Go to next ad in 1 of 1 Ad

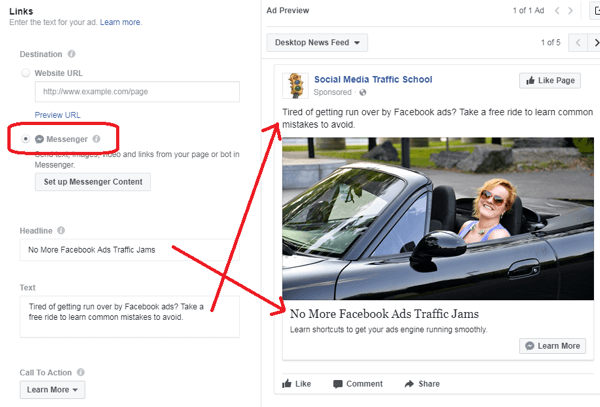[x=570, y=11]
